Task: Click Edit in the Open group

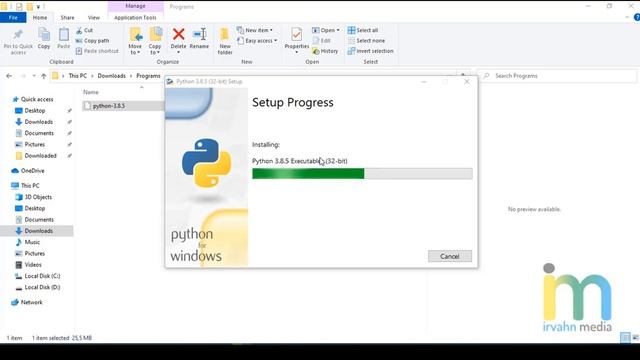Action: point(322,41)
